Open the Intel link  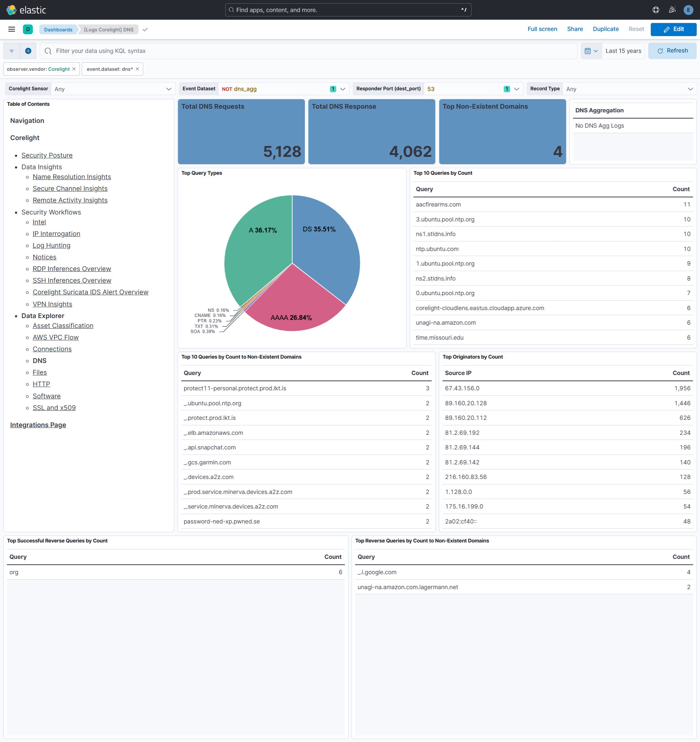coord(39,222)
